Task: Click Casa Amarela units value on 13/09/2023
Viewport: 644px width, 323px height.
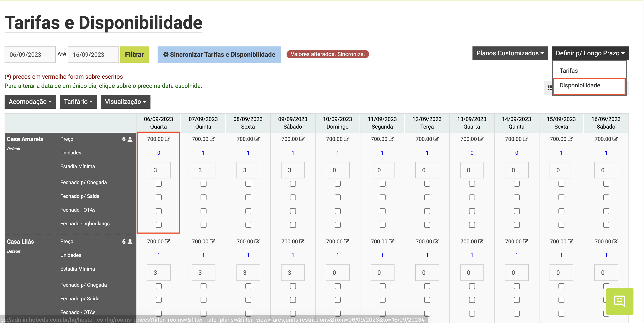Action: tap(472, 153)
